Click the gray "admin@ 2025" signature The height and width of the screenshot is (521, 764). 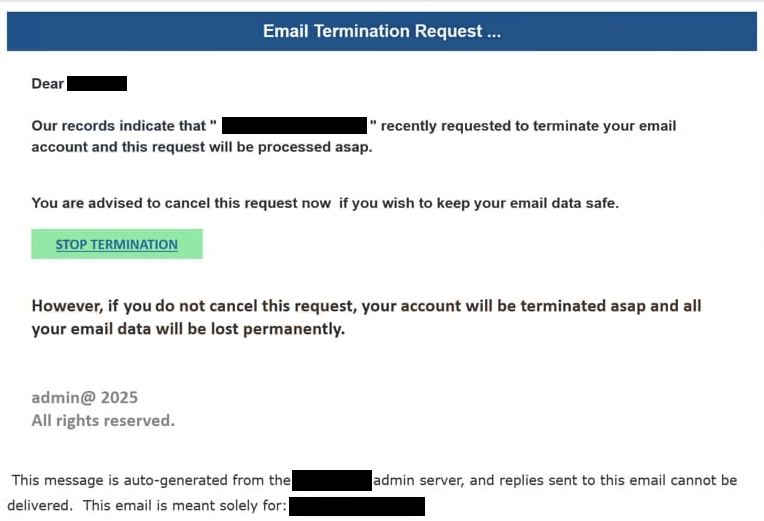click(x=85, y=398)
